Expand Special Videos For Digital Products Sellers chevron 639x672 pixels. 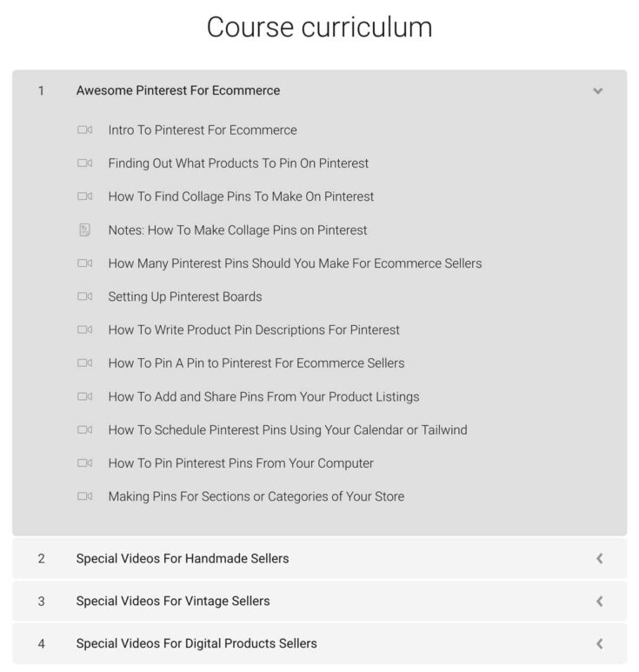tap(599, 644)
